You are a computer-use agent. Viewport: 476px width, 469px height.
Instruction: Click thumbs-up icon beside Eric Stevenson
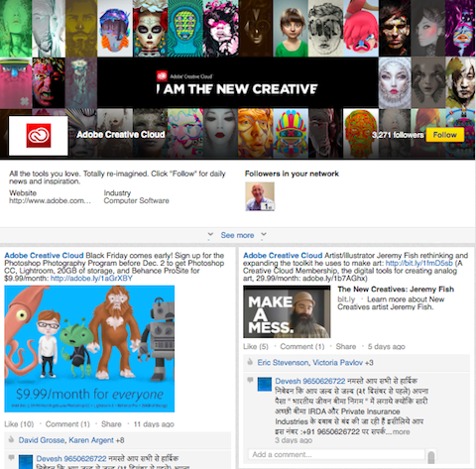[x=250, y=362]
